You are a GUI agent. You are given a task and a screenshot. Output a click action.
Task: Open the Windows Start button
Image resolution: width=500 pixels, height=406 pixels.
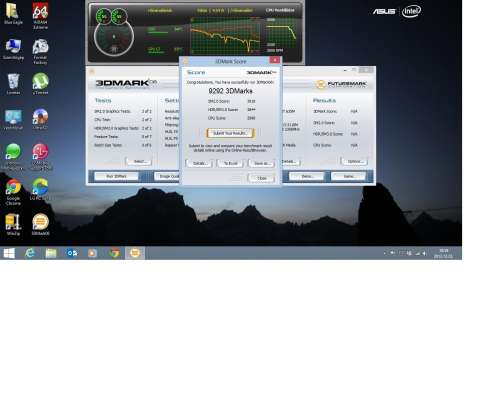tap(9, 253)
